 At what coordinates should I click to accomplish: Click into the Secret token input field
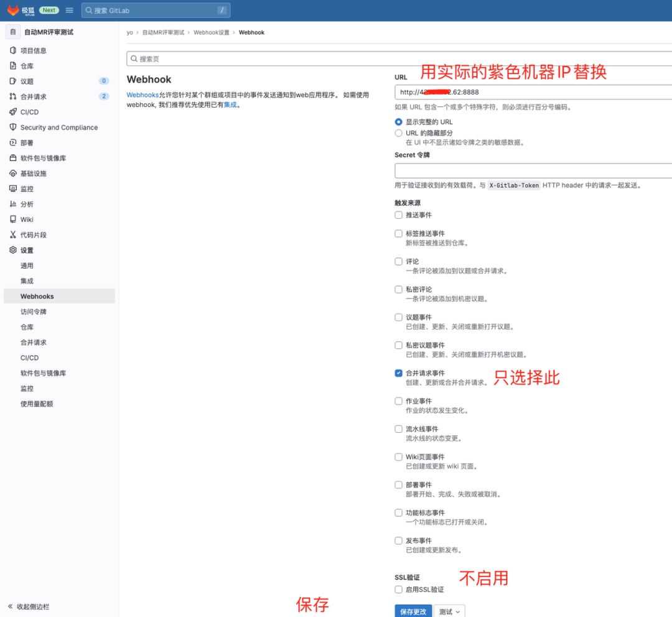(x=533, y=170)
